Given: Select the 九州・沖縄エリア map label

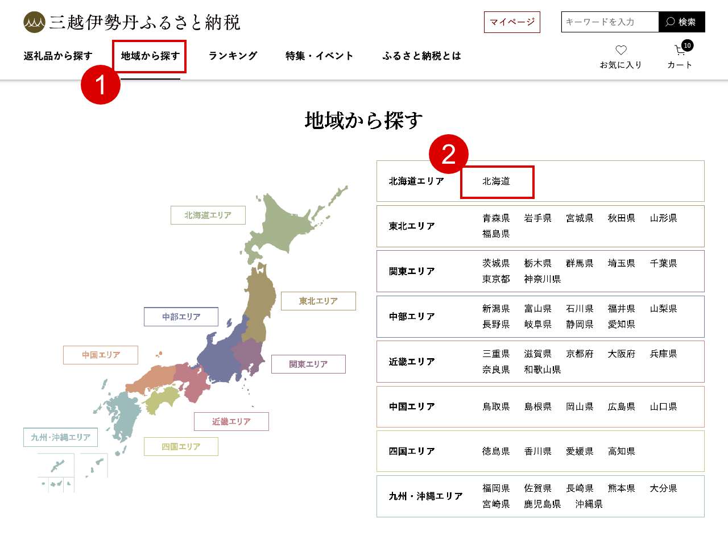Looking at the screenshot, I should point(60,437).
